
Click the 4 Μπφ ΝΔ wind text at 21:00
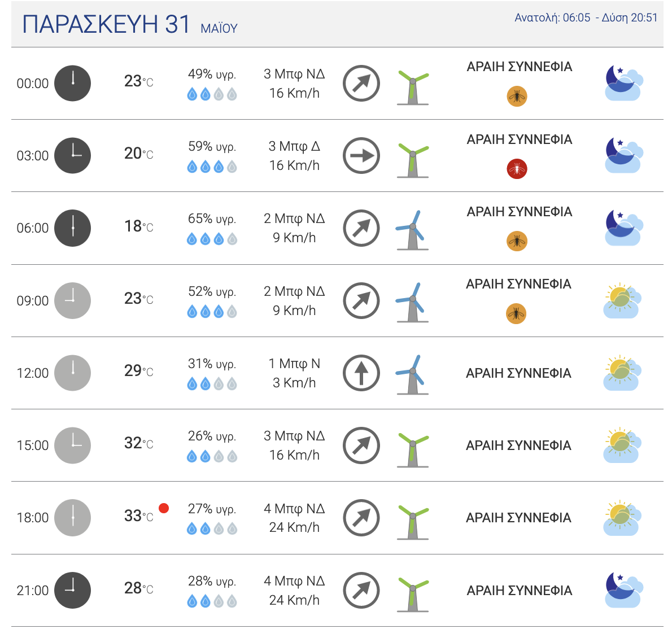(x=294, y=581)
